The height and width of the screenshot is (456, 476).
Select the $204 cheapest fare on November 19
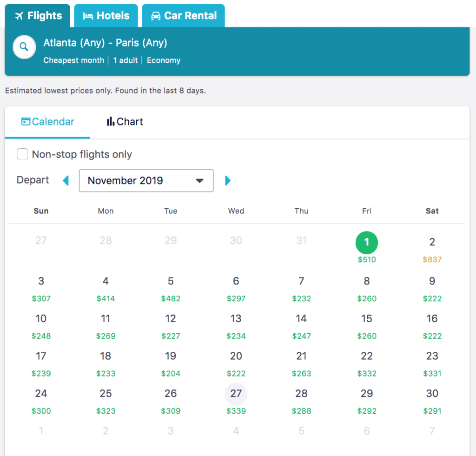coord(171,373)
